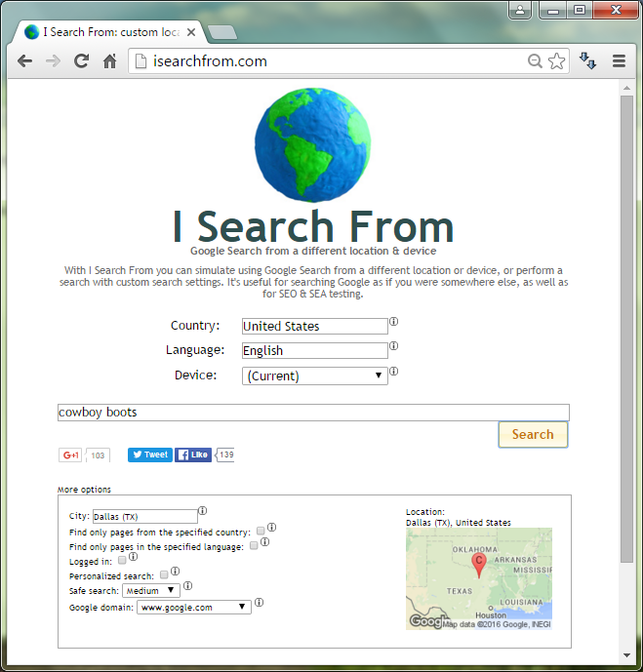Click the info icon beside Device dropdown
The width and height of the screenshot is (643, 672).
point(393,372)
